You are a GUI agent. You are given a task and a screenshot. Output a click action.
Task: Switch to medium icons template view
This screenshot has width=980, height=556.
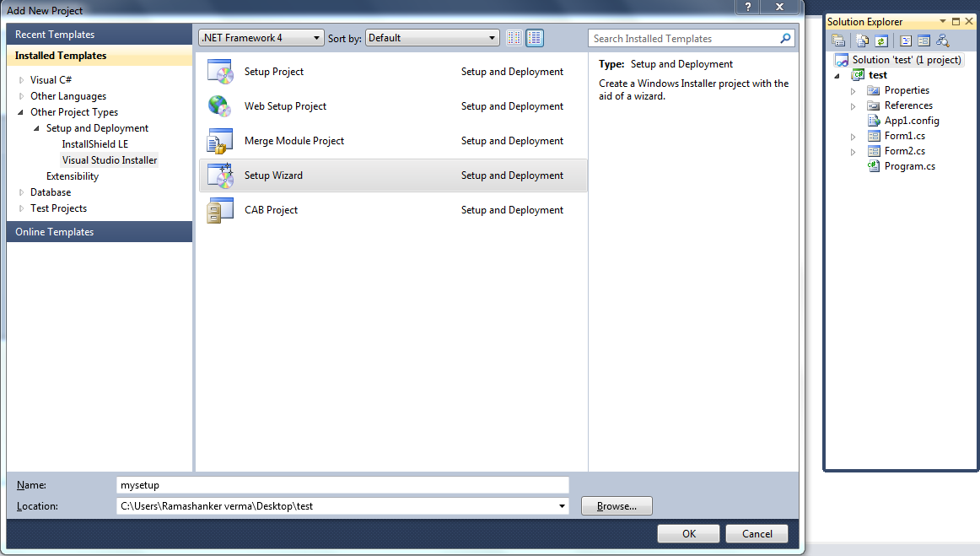coord(534,37)
